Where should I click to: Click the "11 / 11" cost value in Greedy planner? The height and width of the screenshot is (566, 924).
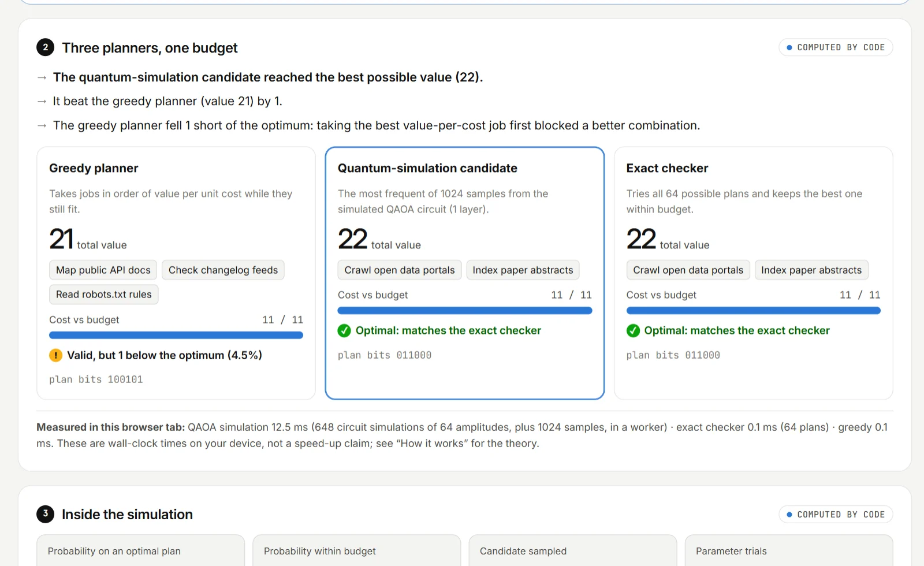pos(283,320)
